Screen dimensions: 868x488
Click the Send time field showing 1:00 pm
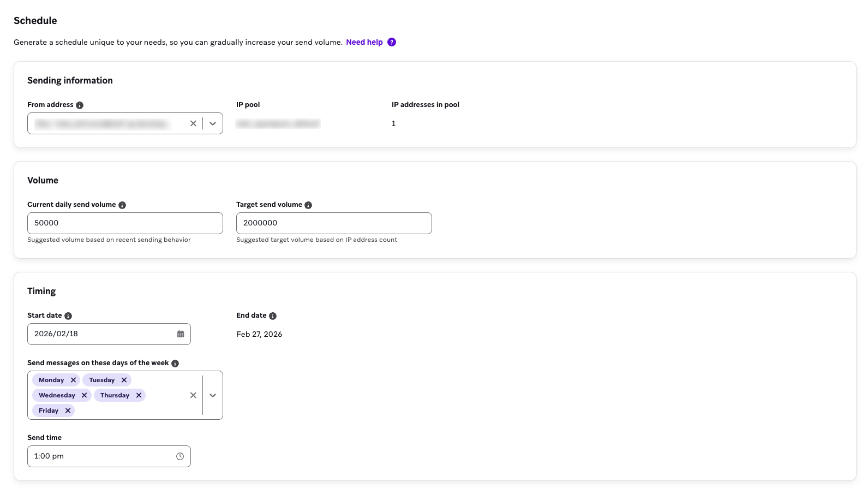point(104,456)
